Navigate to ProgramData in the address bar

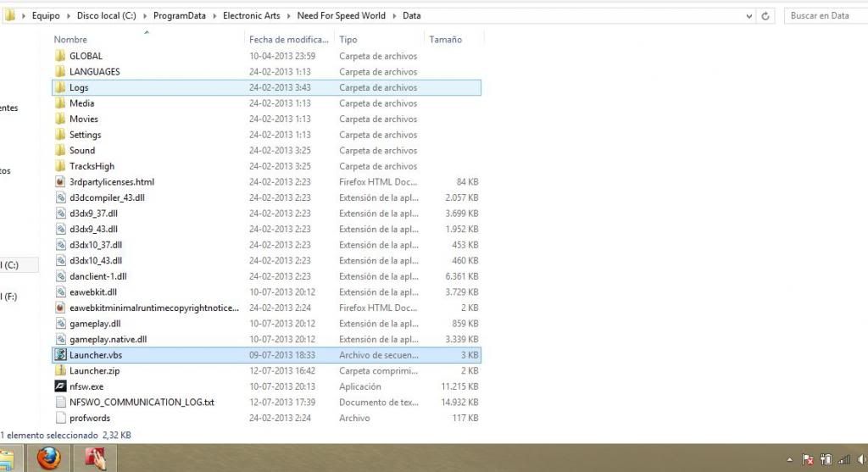[180, 16]
